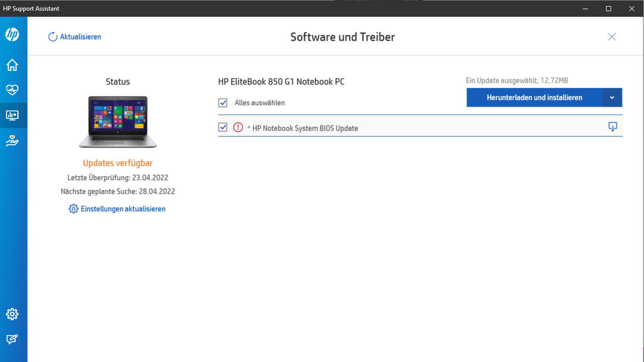
Task: Toggle the Alles auswählen checkbox
Action: coord(223,103)
